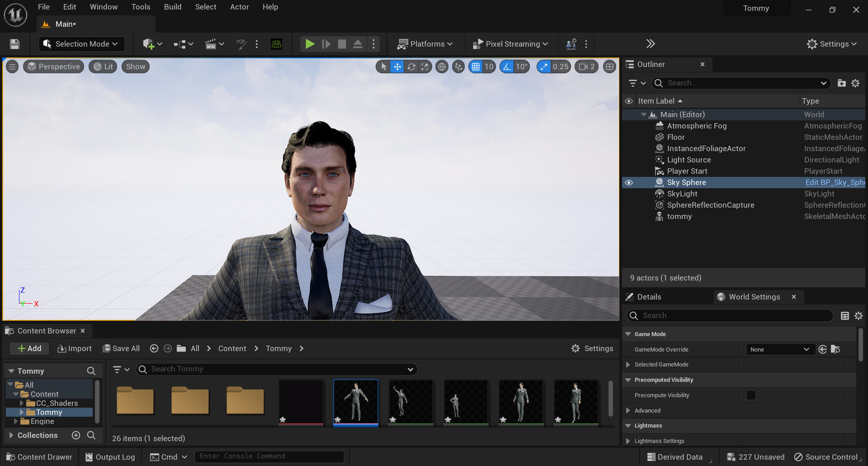Select the Scale tool in viewport
Viewport: 868px width, 466px height.
[x=425, y=67]
